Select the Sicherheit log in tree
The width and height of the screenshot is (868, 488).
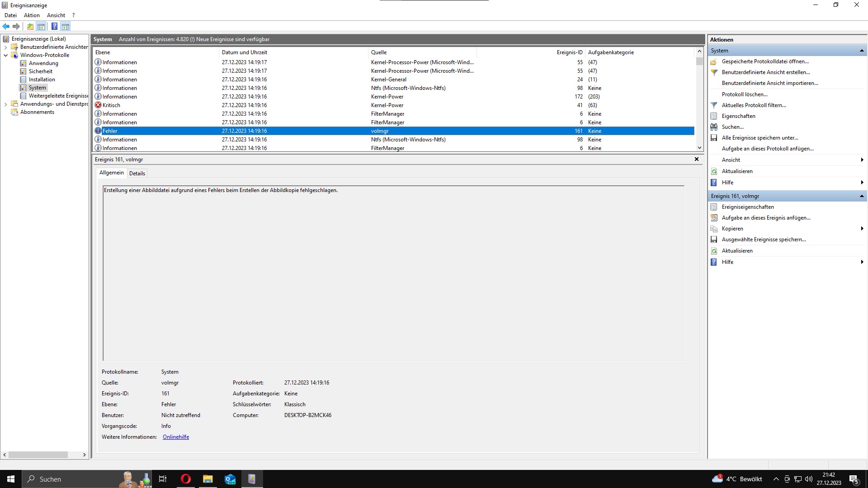point(40,71)
